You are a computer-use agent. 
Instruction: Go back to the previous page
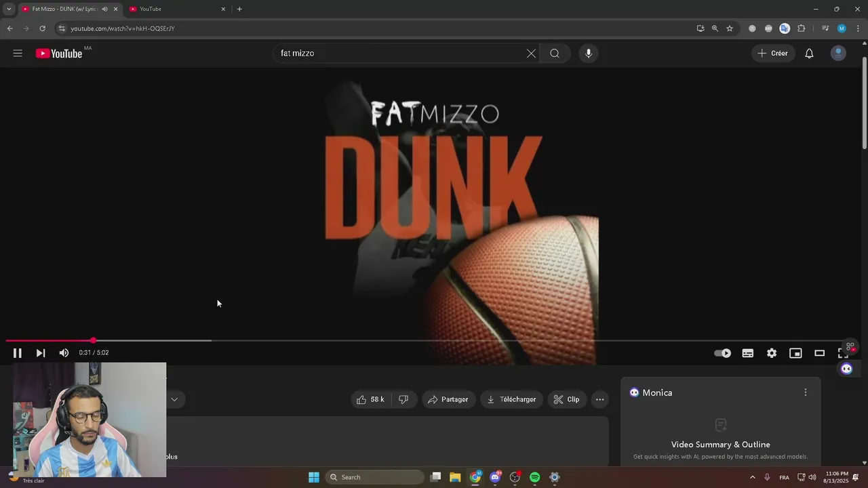9,28
